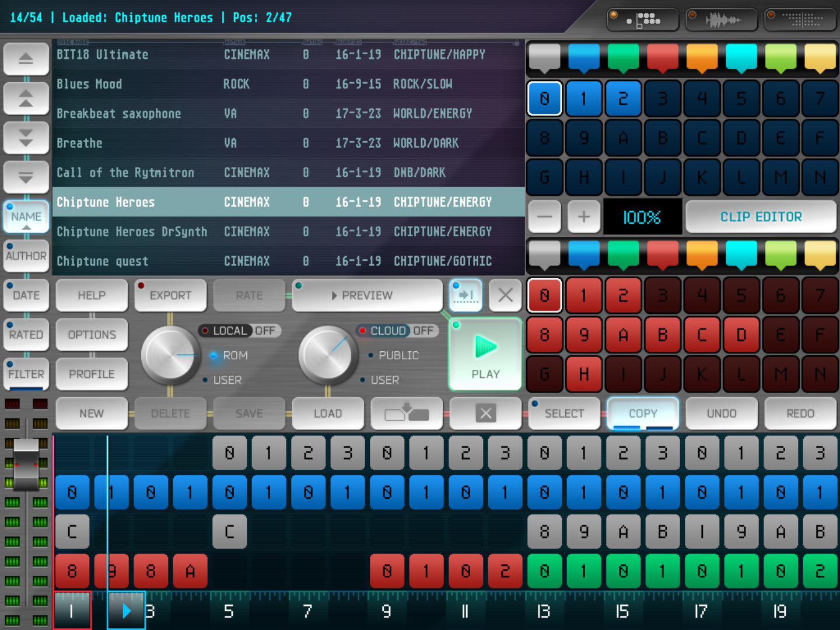The height and width of the screenshot is (630, 840).
Task: Open the waveform view icon in the top bar
Action: pos(722,20)
